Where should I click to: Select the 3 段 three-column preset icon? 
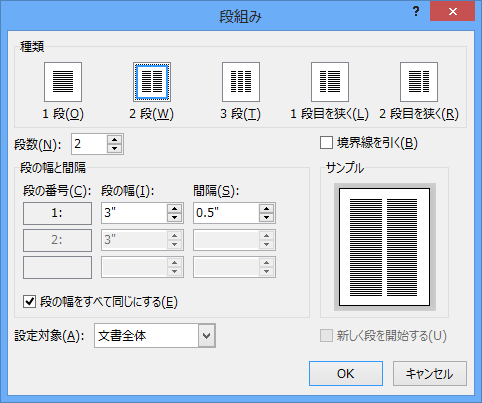(x=241, y=82)
